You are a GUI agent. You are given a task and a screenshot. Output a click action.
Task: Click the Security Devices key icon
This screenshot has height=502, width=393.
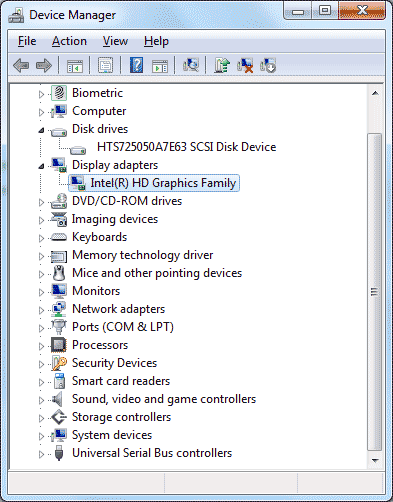click(59, 363)
